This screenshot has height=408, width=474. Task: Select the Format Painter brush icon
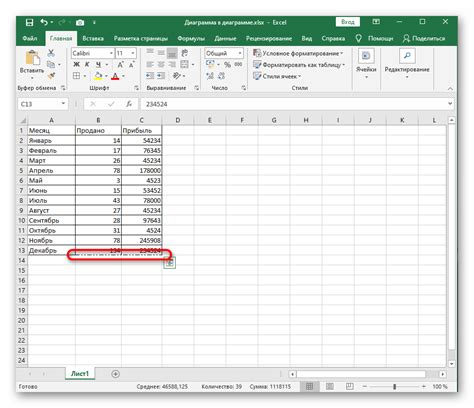[x=51, y=76]
